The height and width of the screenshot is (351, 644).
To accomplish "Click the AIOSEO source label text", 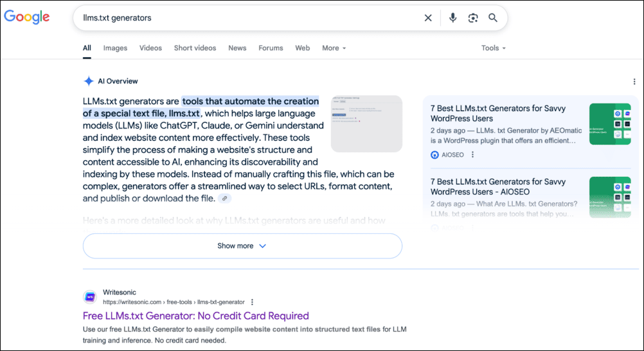I will (x=452, y=155).
